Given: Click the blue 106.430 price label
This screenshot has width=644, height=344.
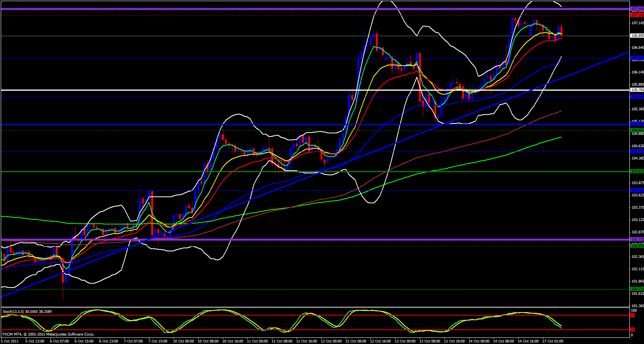Looking at the screenshot, I should tap(637, 58).
